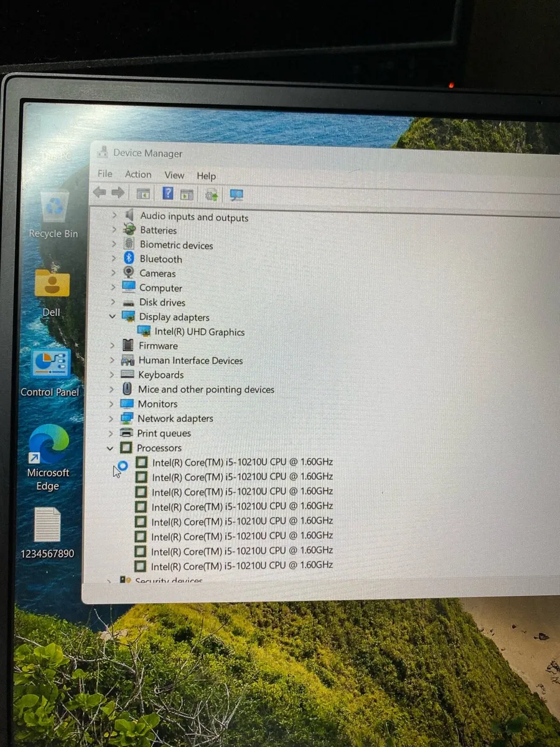The image size is (560, 747).
Task: Select the Bluetooth category icon
Action: click(129, 258)
